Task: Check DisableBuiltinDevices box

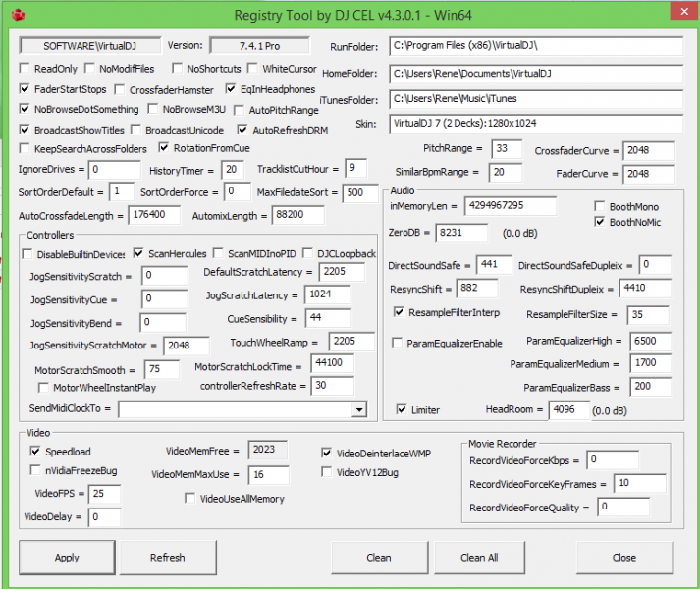Action: [27, 254]
